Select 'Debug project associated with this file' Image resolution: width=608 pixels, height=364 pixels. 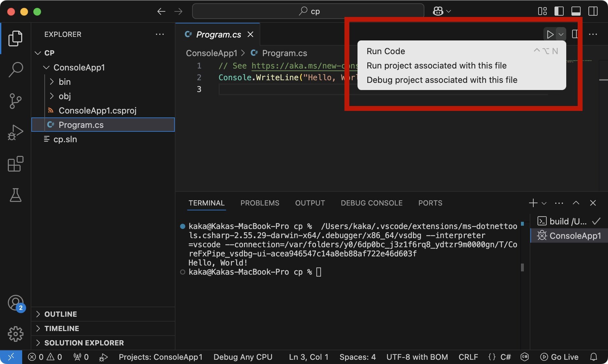pos(442,80)
